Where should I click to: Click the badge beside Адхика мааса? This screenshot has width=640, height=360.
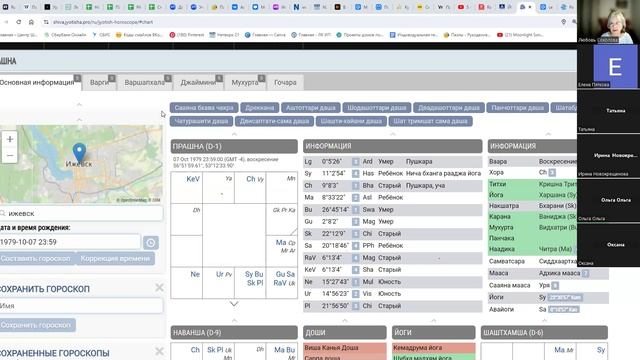585,273
